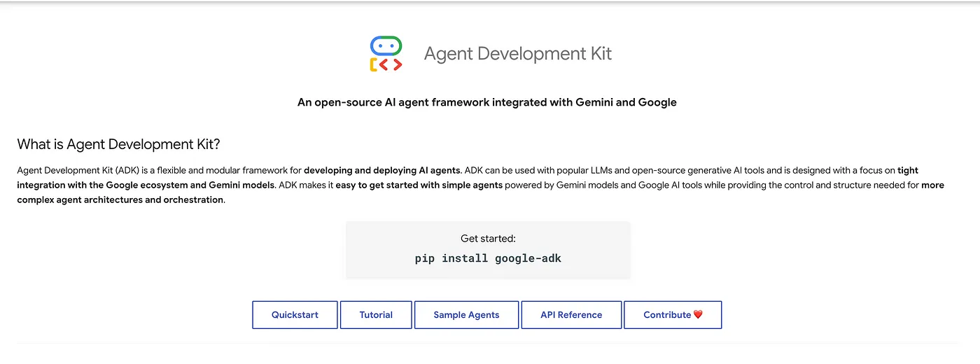
Task: Click the Get started: label
Action: click(488, 239)
